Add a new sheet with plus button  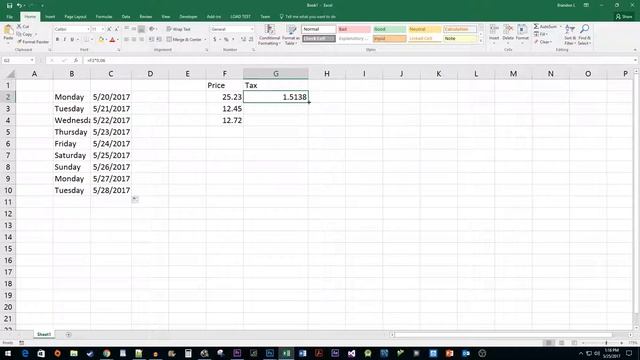[x=68, y=335]
